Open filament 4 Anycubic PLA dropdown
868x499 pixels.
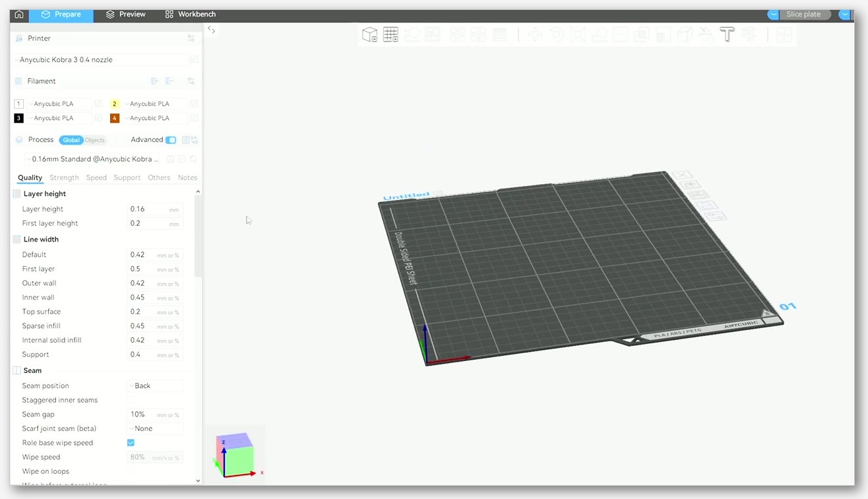156,118
